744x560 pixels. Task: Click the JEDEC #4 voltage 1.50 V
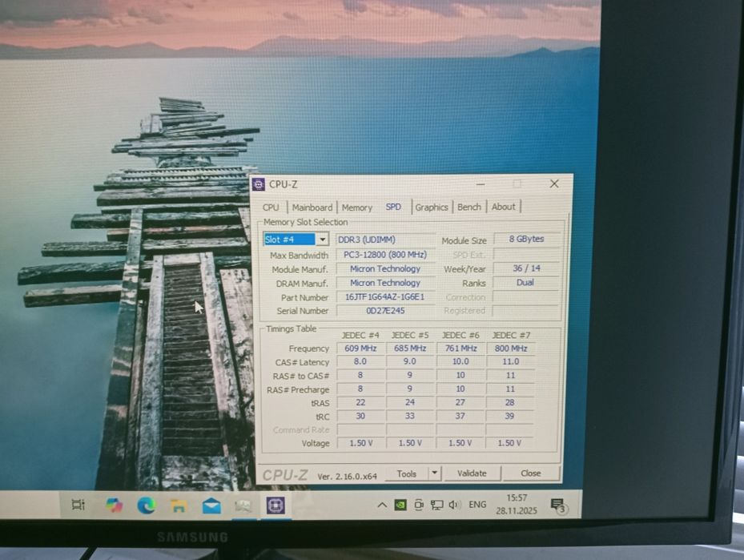360,443
